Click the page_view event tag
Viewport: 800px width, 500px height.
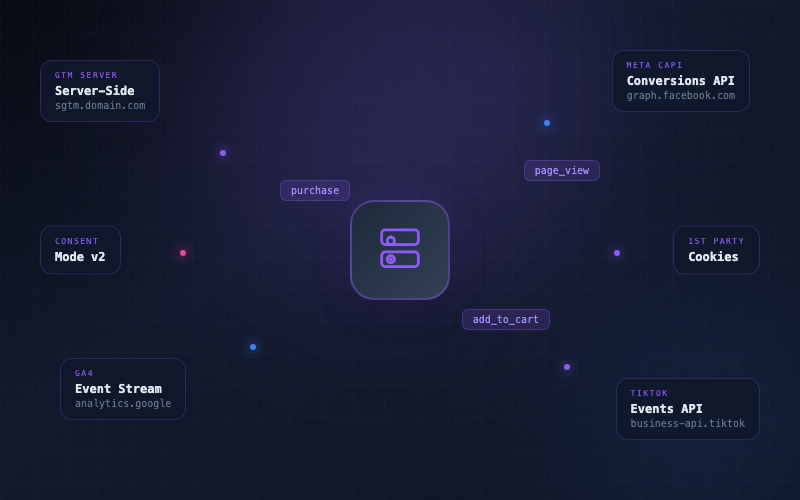point(561,170)
